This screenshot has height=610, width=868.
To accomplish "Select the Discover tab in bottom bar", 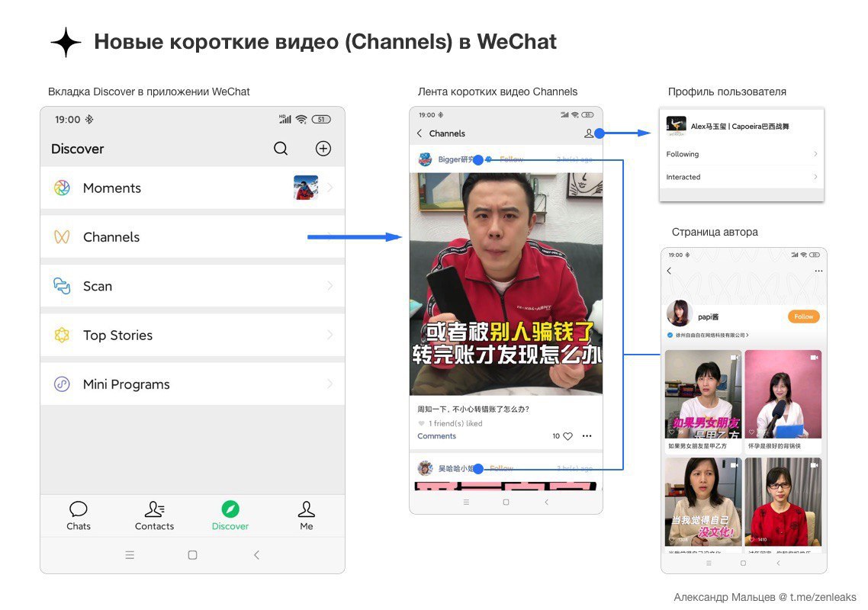I will (x=230, y=515).
